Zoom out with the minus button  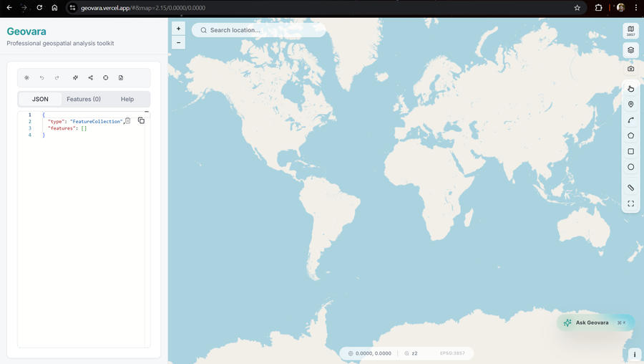coord(178,43)
